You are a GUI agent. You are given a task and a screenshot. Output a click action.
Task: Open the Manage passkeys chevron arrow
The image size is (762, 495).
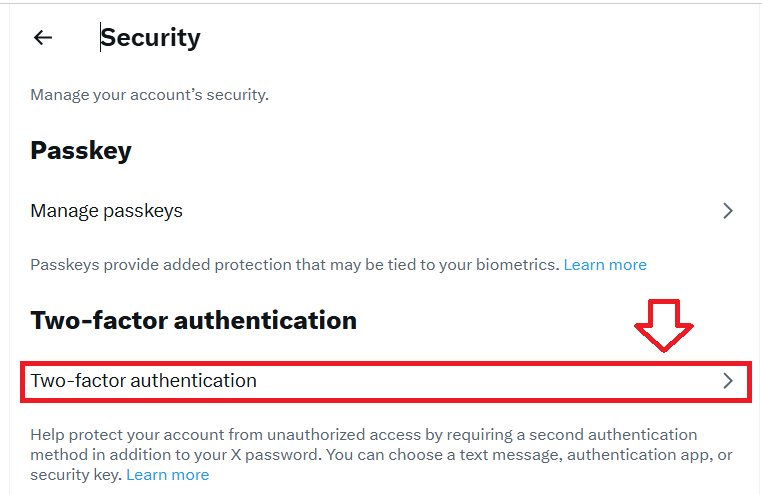tap(728, 211)
